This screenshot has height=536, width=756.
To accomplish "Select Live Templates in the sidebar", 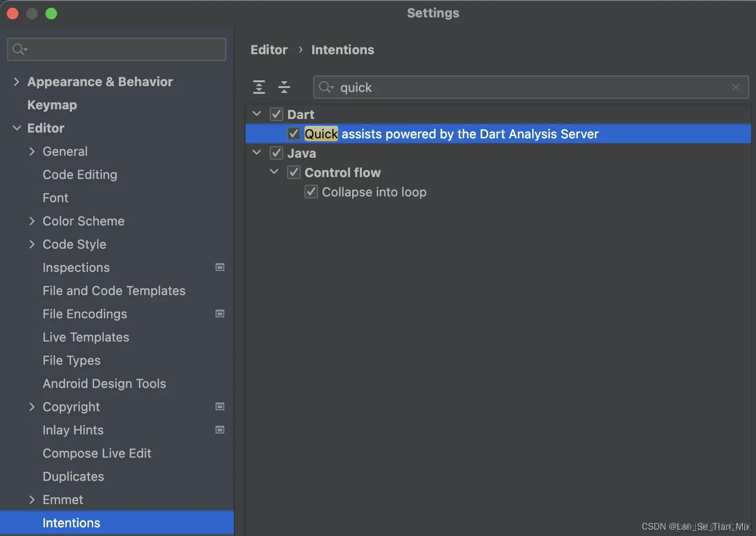I will [86, 337].
